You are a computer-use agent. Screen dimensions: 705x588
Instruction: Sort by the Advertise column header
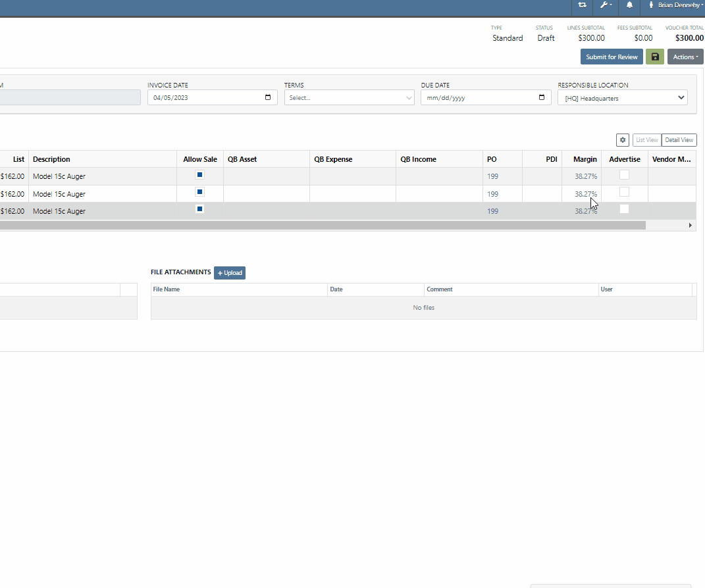tap(625, 159)
